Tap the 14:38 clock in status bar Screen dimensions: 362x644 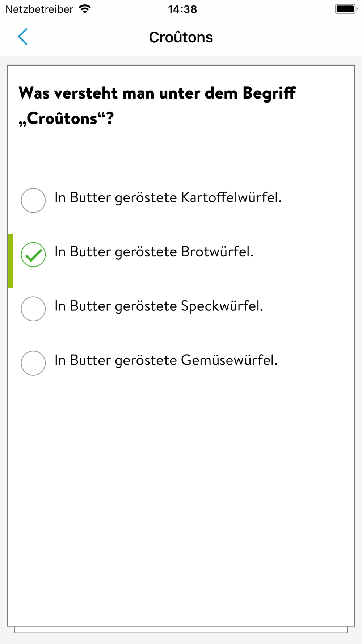click(182, 9)
